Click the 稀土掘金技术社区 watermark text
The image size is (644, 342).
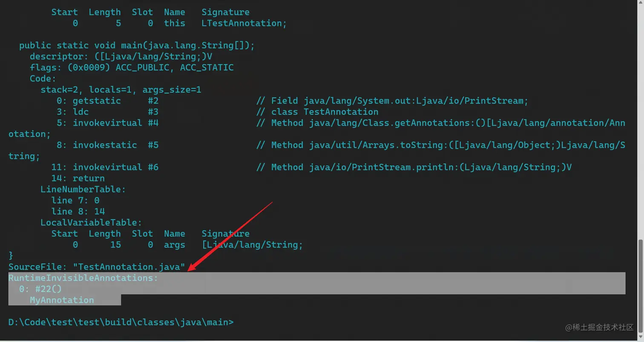604,328
